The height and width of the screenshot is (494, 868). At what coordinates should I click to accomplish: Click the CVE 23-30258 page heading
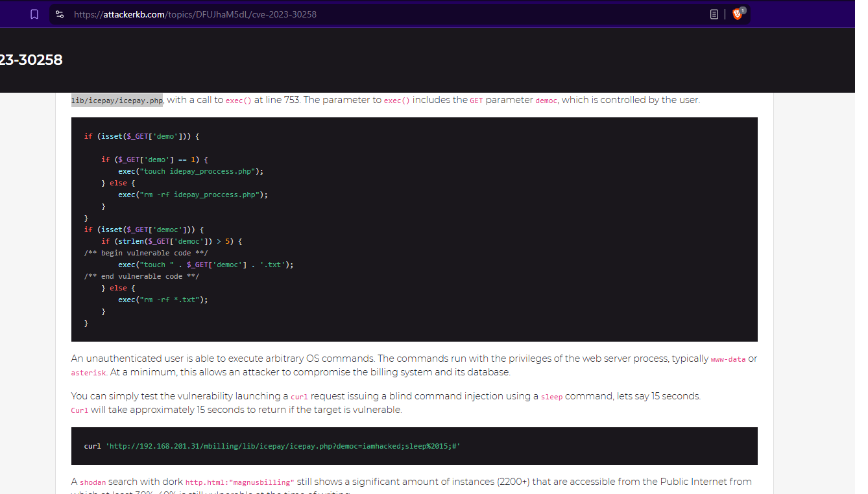pos(31,60)
